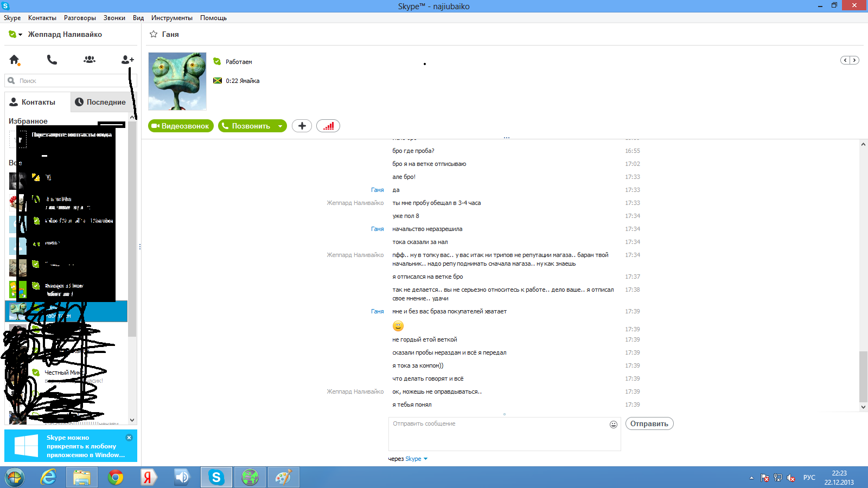Click the Jamaica flag icon
Viewport: 868px width, 488px height.
218,81
